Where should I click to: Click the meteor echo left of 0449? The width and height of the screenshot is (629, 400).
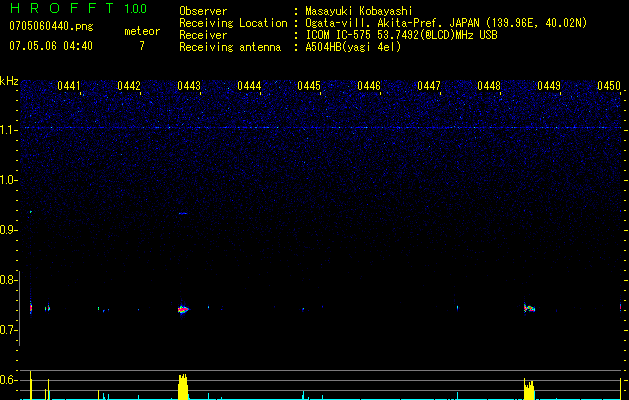click(x=529, y=309)
